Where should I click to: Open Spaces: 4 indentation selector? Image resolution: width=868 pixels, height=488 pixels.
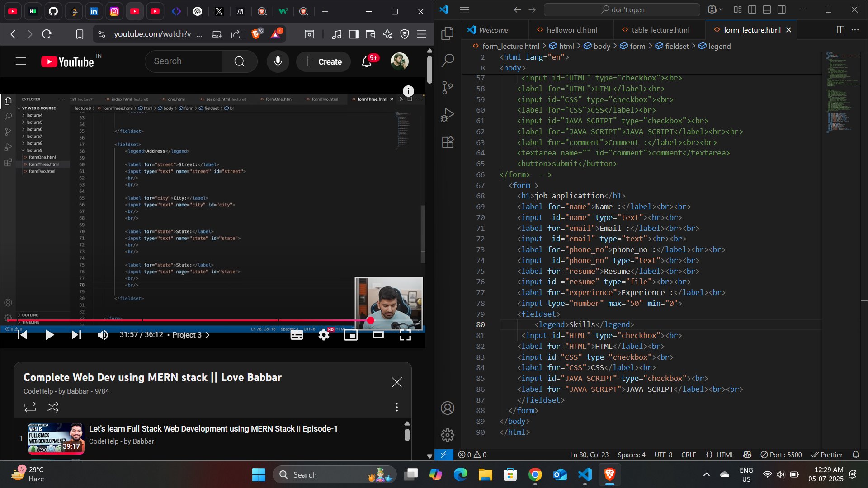coord(631,455)
